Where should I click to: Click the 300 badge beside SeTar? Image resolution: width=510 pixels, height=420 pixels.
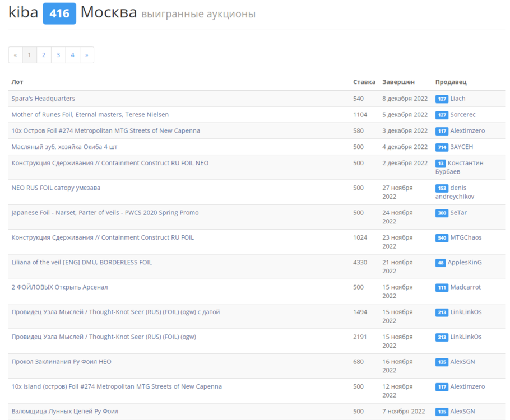(442, 213)
